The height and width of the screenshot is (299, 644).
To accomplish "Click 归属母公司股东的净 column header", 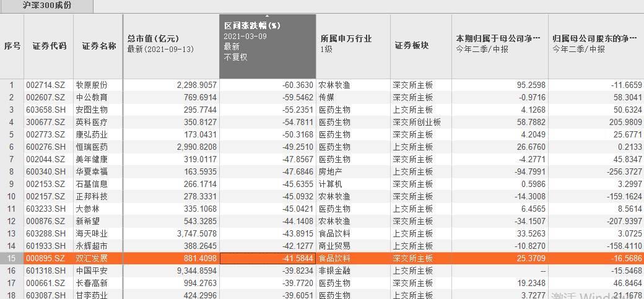I will 596,46.
